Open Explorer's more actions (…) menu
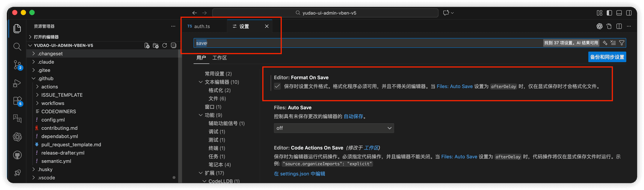This screenshot has height=190, width=644. [x=173, y=26]
